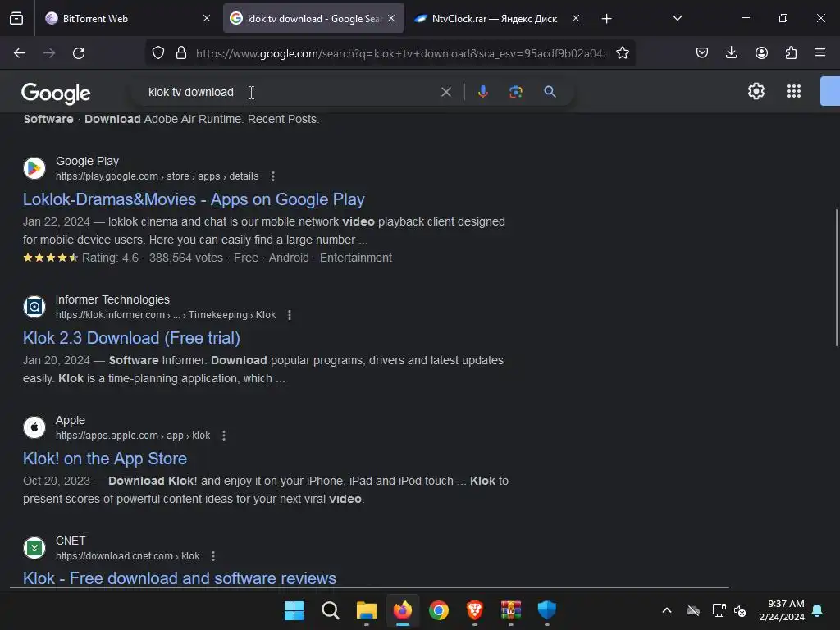
Task: Switch to BitTorrent Web tab
Action: coord(127,18)
